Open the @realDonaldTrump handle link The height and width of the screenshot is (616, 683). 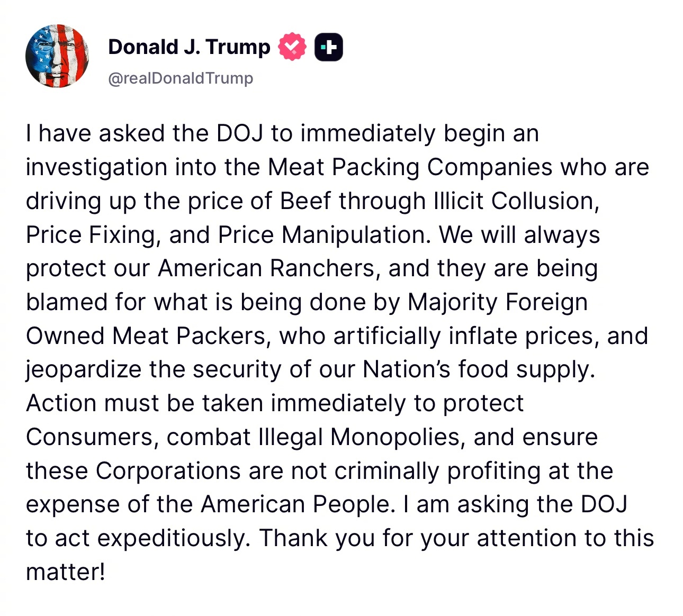[x=181, y=78]
